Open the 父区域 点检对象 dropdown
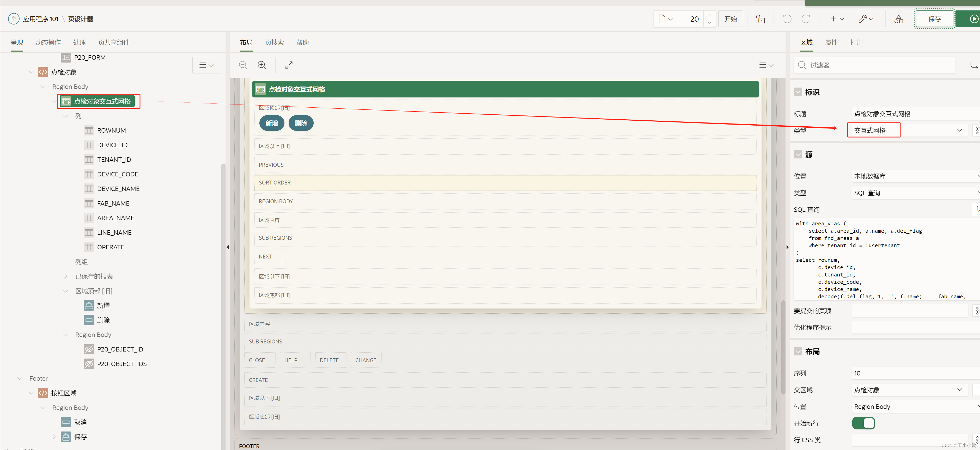The height and width of the screenshot is (450, 980). coord(909,390)
